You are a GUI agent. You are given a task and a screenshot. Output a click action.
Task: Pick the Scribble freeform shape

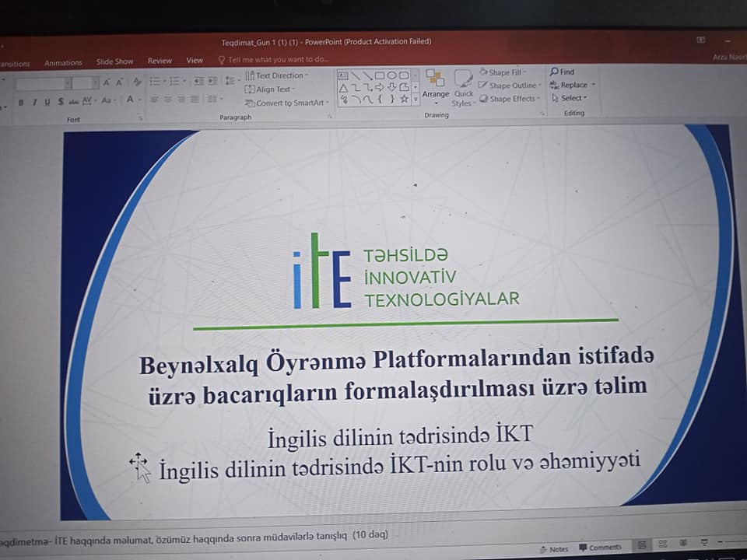tap(344, 100)
